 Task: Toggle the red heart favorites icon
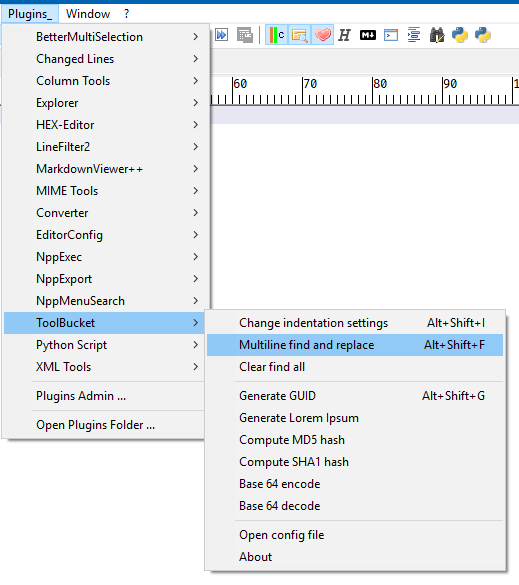[323, 35]
